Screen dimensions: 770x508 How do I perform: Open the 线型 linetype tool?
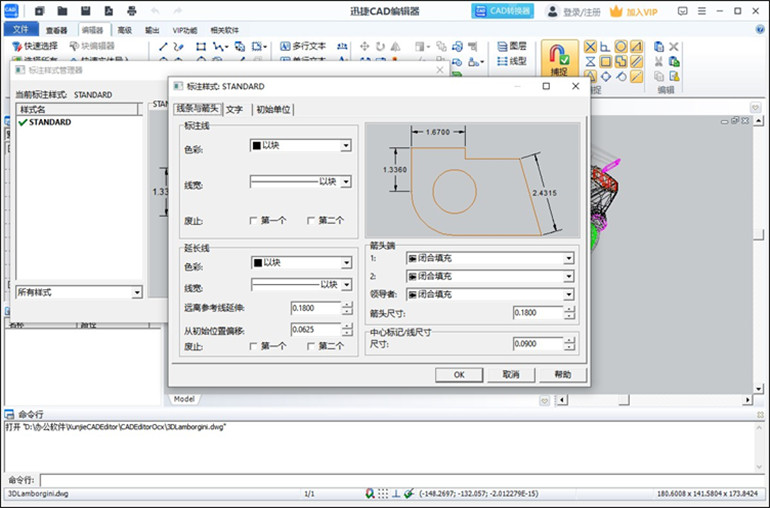[x=512, y=61]
